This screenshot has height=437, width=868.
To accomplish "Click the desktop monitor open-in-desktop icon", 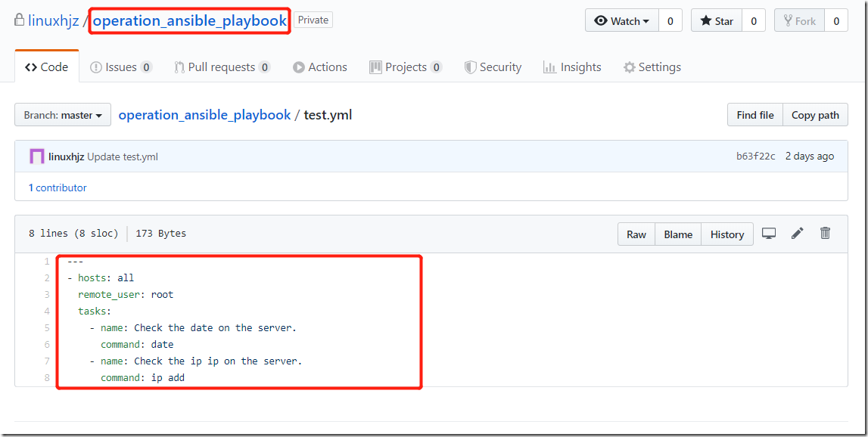I will click(x=768, y=234).
